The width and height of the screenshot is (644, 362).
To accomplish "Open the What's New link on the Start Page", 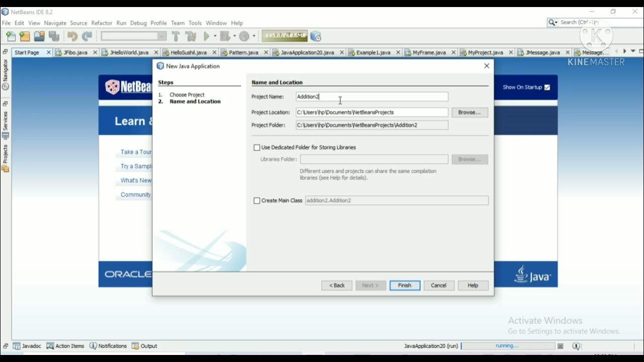I will coord(136,180).
